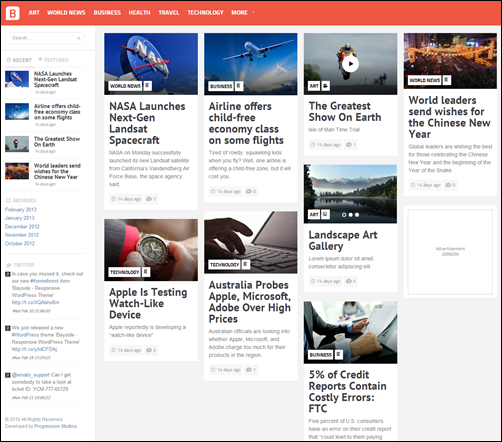Click article-type icon on Australia Probes card

246,264
